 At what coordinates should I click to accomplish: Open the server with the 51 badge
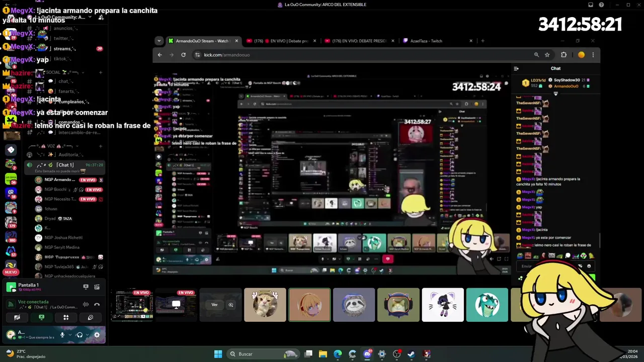click(11, 250)
